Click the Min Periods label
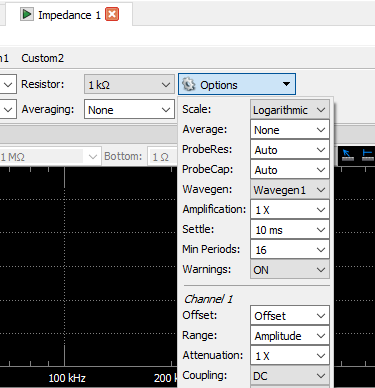The width and height of the screenshot is (375, 388). point(211,249)
